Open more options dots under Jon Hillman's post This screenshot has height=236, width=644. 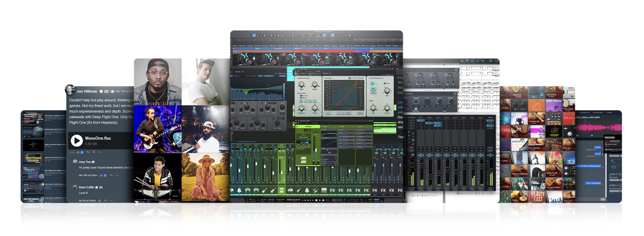tap(100, 152)
